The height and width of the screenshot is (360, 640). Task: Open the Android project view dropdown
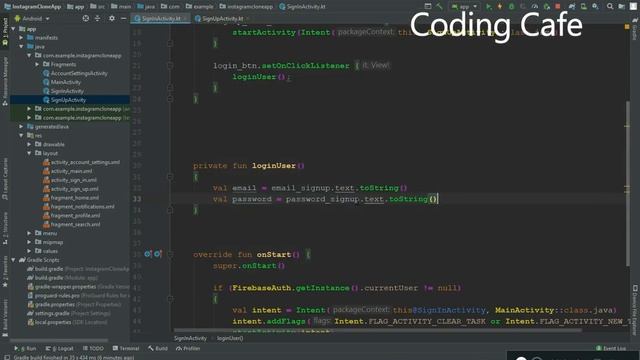(32, 19)
